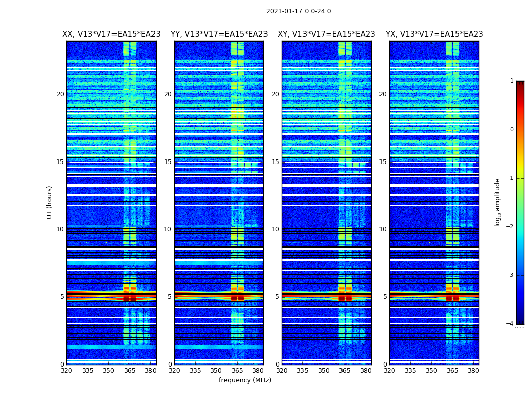Click the XX, V13*V17=EA15*EA23 panel title
Image resolution: width=532 pixels, height=405 pixels.
point(111,34)
